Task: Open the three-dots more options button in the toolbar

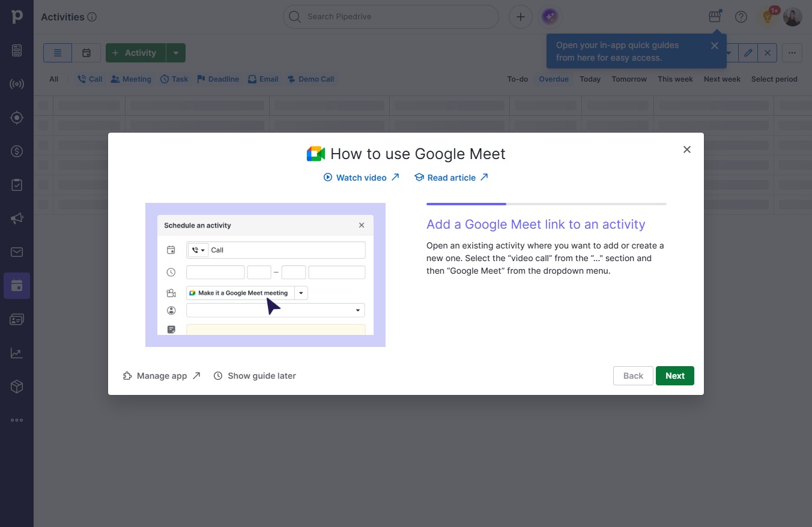Action: point(792,53)
